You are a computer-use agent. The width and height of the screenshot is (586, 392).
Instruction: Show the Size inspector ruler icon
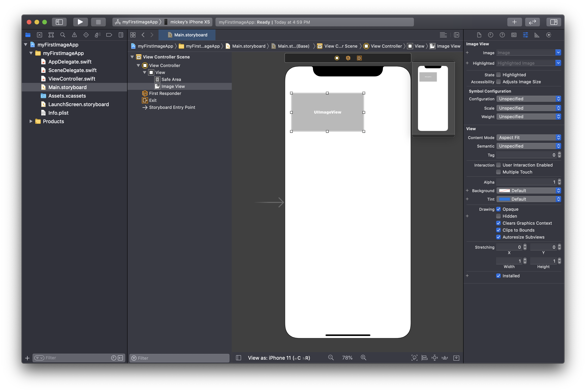click(x=537, y=35)
